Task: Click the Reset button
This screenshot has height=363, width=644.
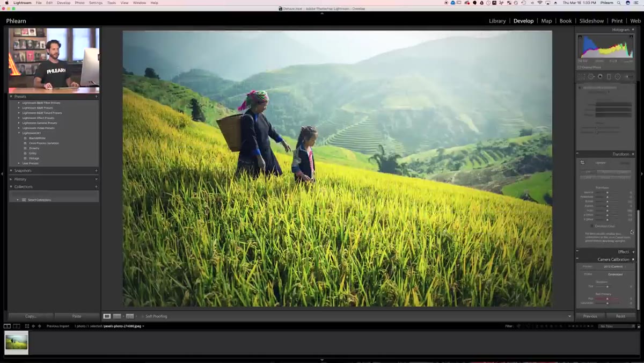Action: click(x=620, y=316)
